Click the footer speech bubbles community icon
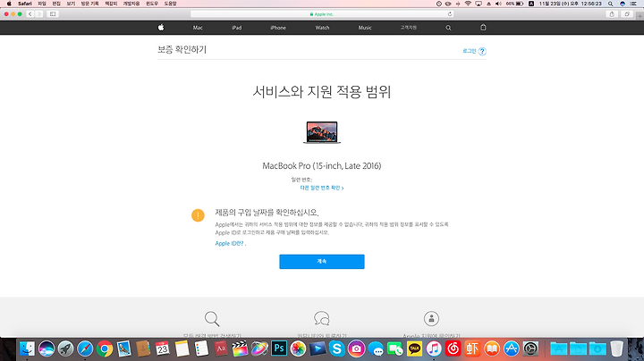The height and width of the screenshot is (361, 644). 322,318
